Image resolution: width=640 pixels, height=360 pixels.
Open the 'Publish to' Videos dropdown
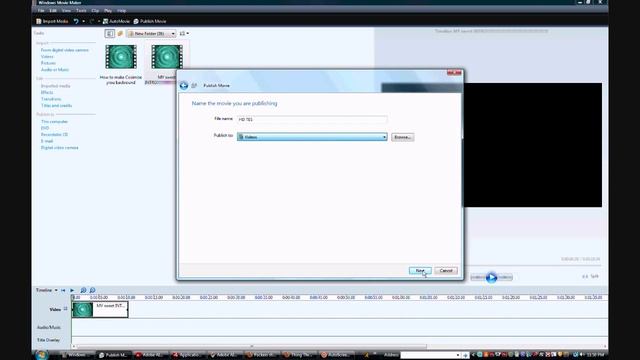click(x=312, y=137)
